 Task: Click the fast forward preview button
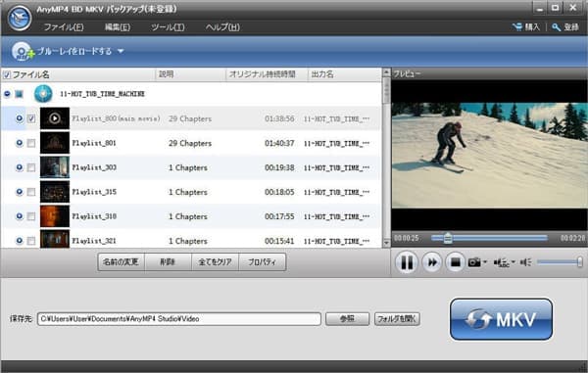432,262
